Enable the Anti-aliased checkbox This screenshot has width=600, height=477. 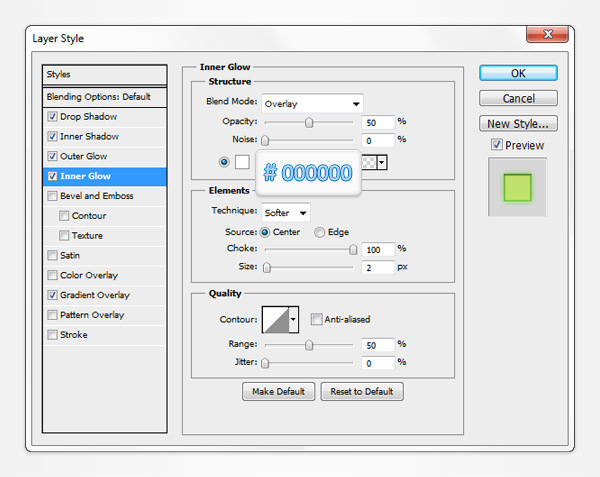pyautogui.click(x=316, y=320)
